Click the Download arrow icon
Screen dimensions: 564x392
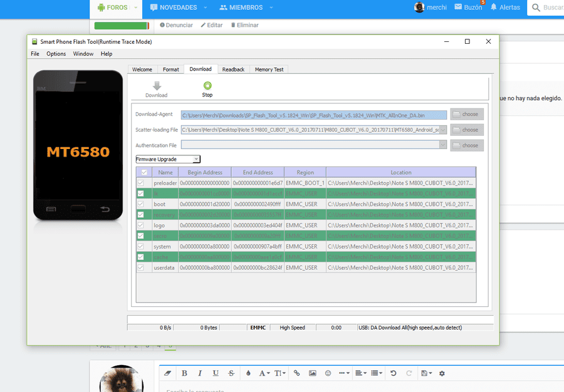tap(157, 86)
